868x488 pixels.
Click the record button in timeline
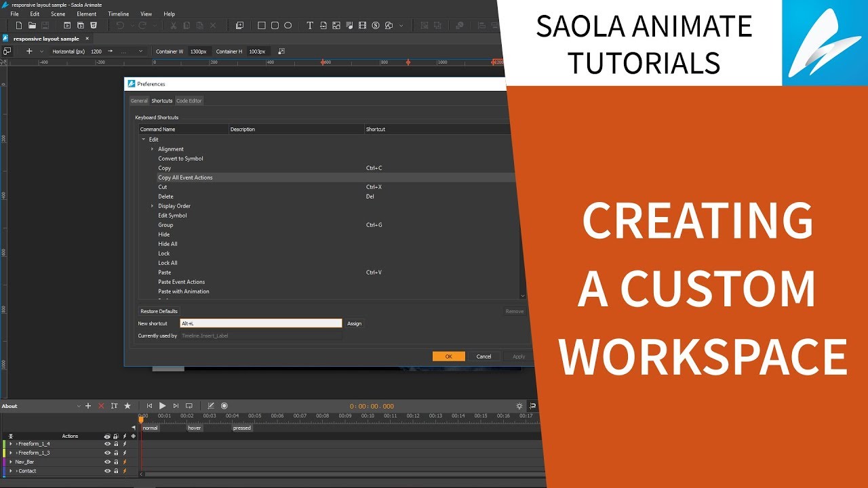pyautogui.click(x=224, y=406)
